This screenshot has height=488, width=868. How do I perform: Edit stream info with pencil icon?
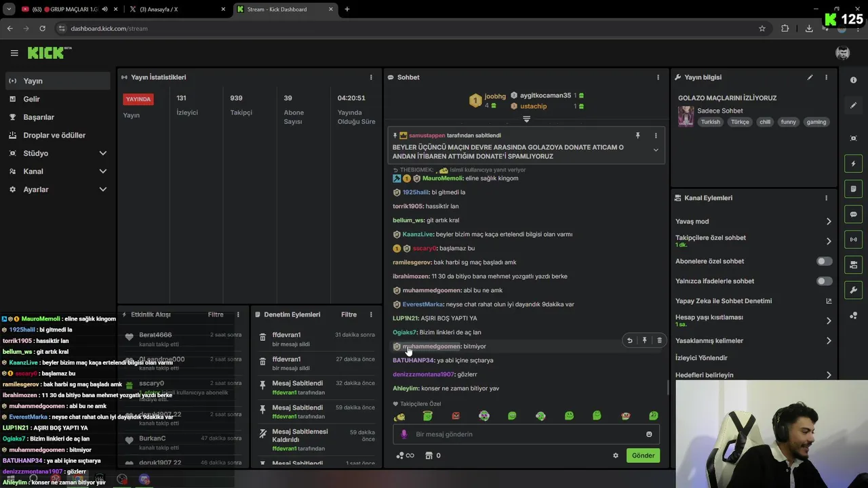point(810,77)
